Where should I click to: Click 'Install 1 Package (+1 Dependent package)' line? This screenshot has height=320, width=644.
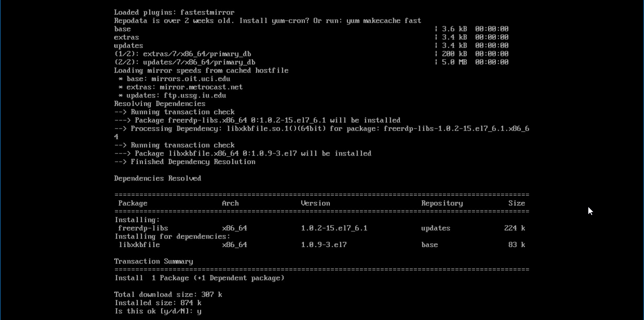(199, 278)
